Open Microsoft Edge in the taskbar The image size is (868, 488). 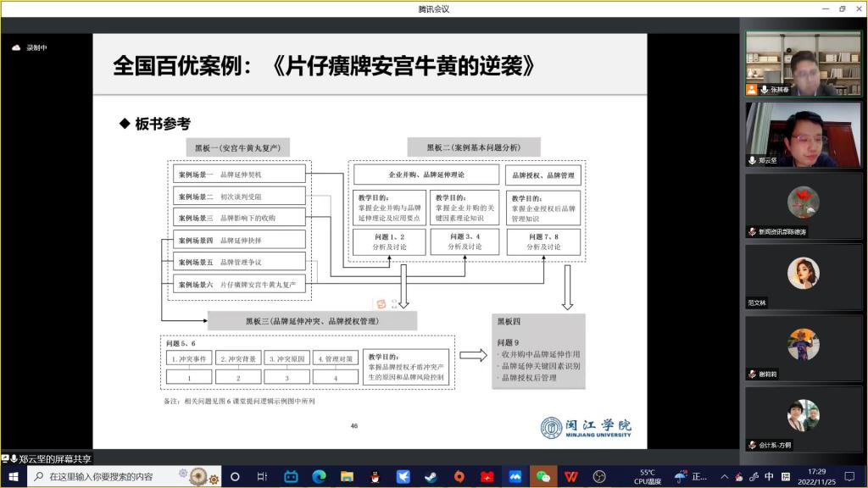pyautogui.click(x=319, y=476)
